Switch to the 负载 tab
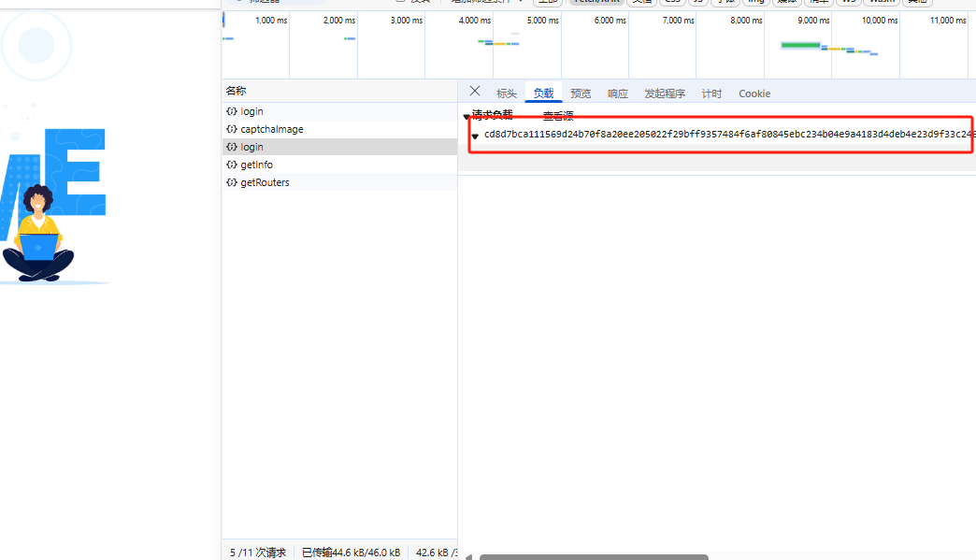This screenshot has height=560, width=976. click(x=543, y=93)
